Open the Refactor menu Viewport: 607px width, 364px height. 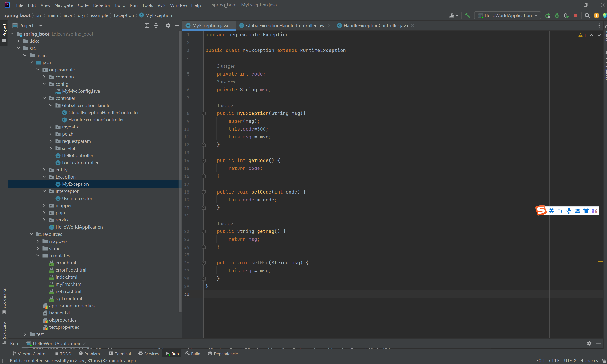point(101,5)
